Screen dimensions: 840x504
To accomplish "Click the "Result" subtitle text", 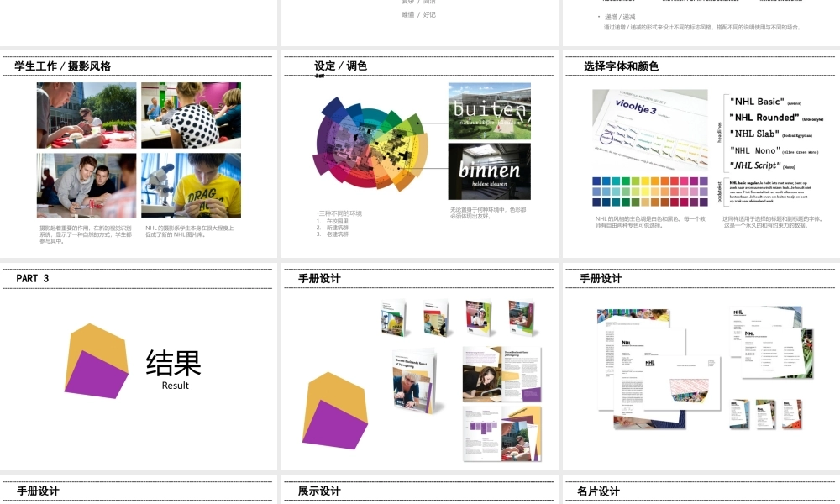I will coord(174,384).
